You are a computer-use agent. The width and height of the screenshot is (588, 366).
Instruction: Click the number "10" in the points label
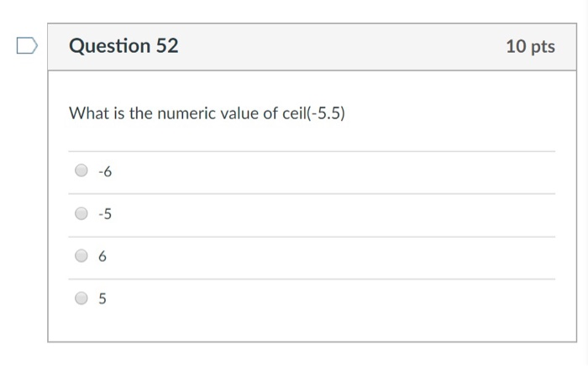[x=516, y=47]
